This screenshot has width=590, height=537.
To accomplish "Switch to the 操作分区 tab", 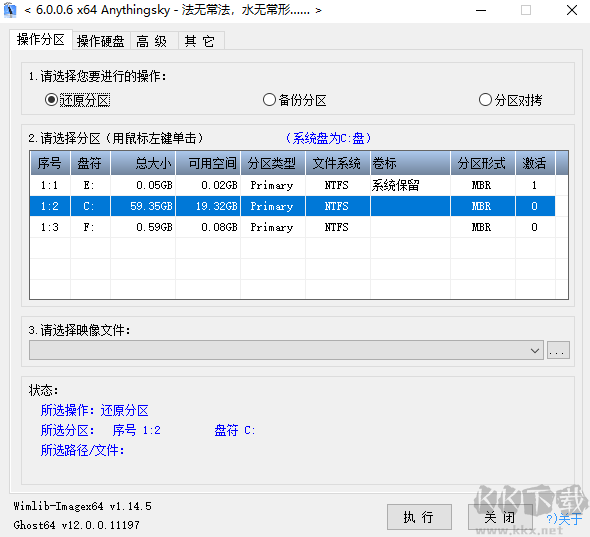I will pyautogui.click(x=41, y=40).
